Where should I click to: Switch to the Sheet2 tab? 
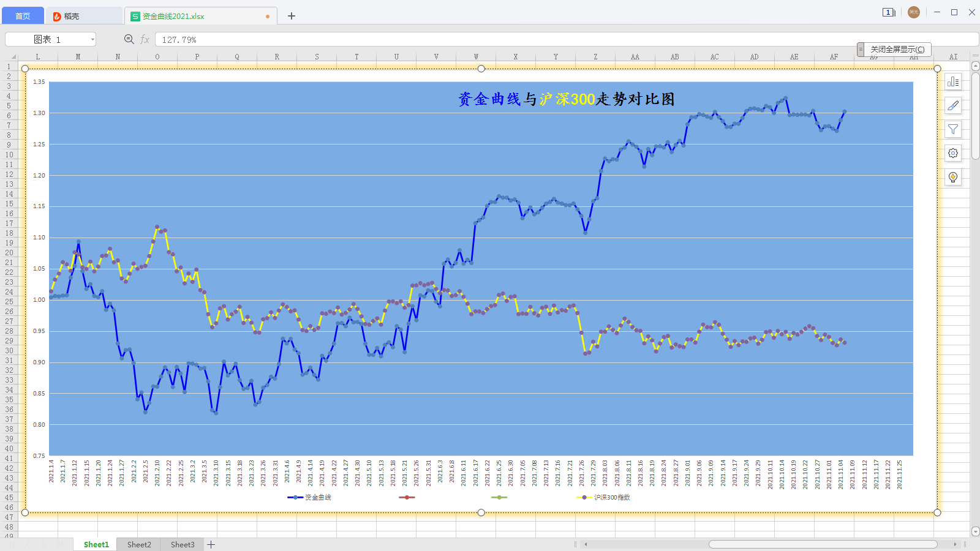point(139,544)
